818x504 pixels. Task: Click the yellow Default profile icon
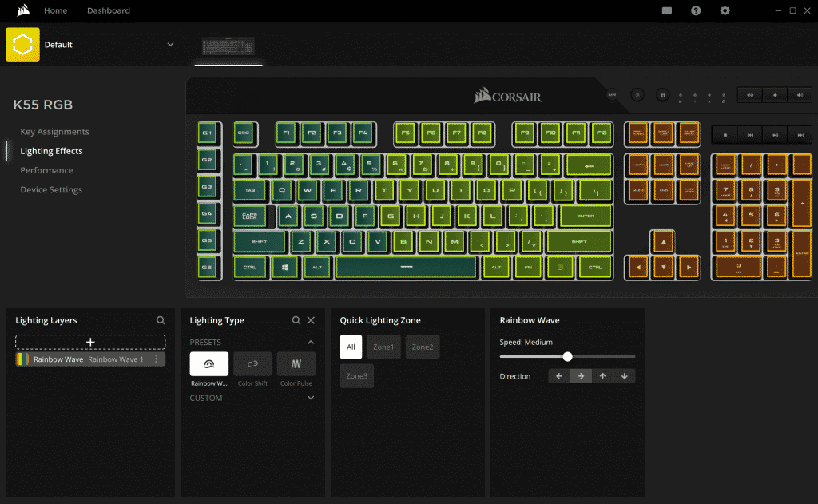click(22, 45)
